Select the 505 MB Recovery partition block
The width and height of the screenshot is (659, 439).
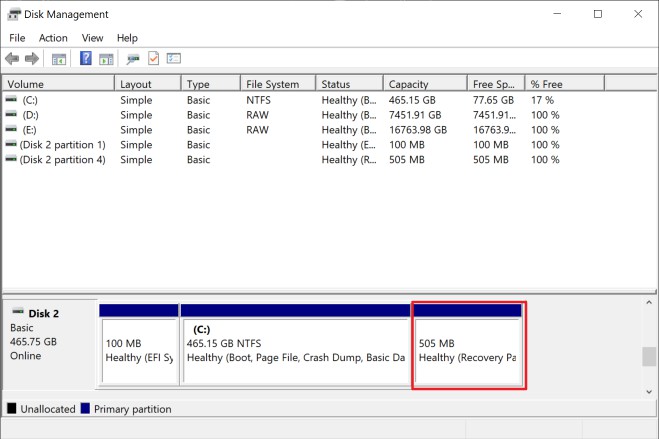(468, 344)
